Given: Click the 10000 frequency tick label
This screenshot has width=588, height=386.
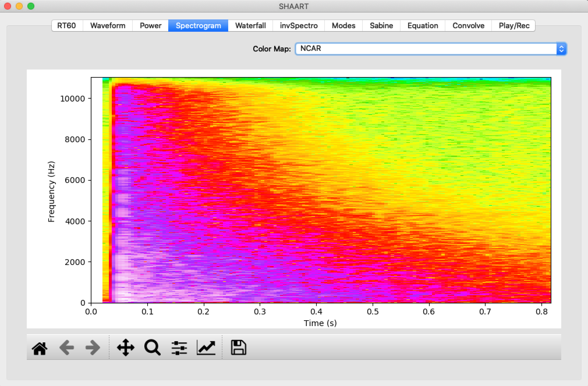Looking at the screenshot, I should pos(72,99).
